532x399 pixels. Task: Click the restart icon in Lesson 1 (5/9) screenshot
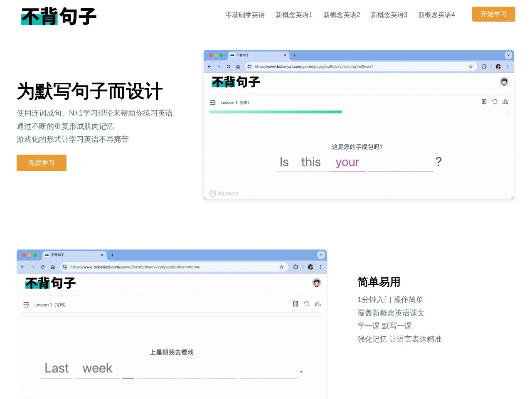495,102
